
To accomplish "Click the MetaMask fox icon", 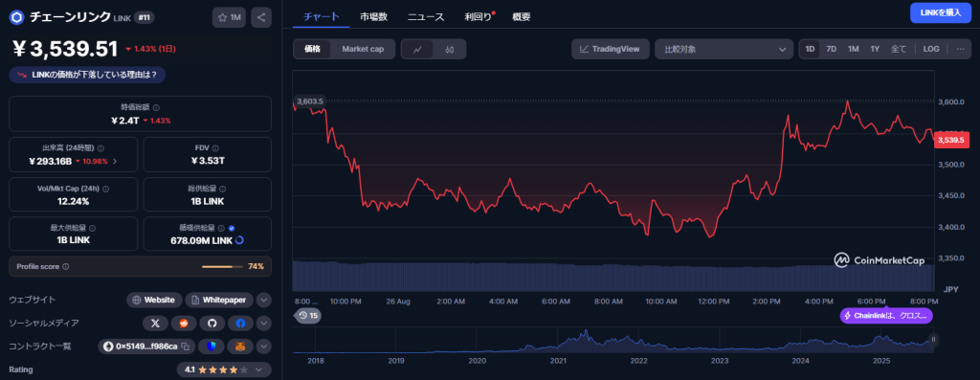I will pos(240,346).
